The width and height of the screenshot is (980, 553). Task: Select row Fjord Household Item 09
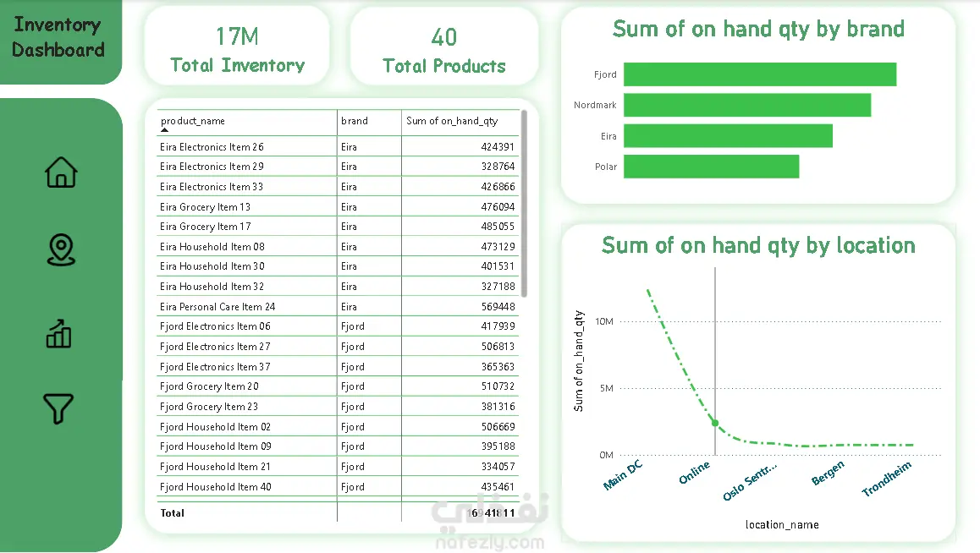click(x=338, y=446)
